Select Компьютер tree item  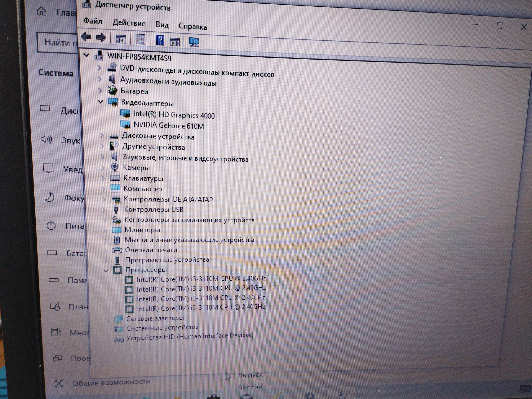(142, 189)
